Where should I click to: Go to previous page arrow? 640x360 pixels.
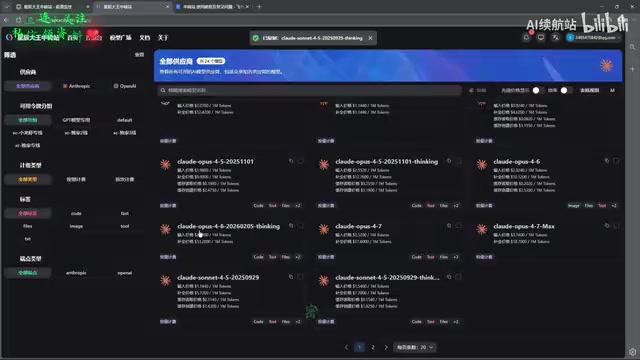click(347, 347)
